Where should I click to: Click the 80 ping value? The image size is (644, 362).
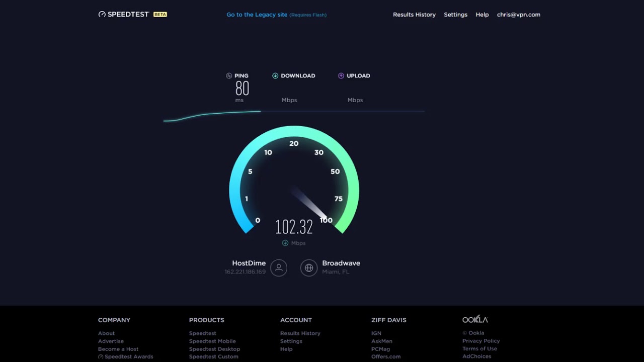click(242, 88)
